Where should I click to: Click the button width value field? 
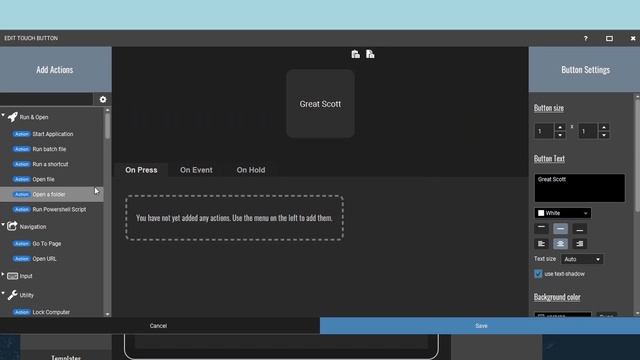544,131
